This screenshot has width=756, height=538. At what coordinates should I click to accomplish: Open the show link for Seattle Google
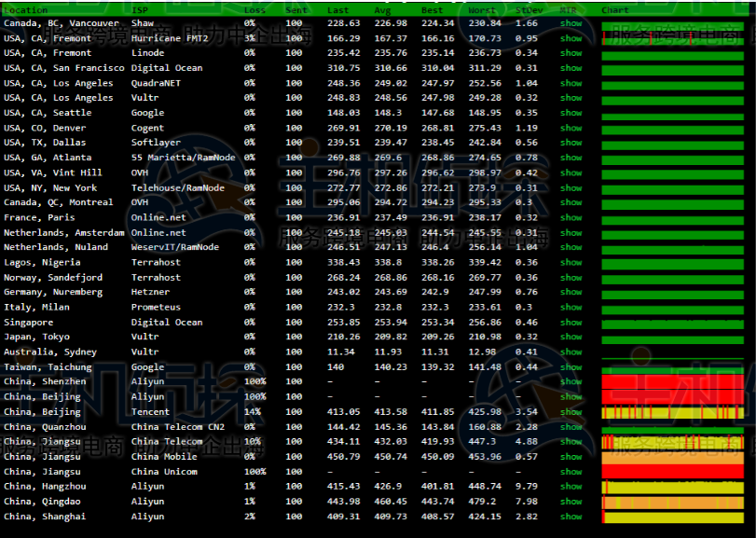pyautogui.click(x=570, y=113)
